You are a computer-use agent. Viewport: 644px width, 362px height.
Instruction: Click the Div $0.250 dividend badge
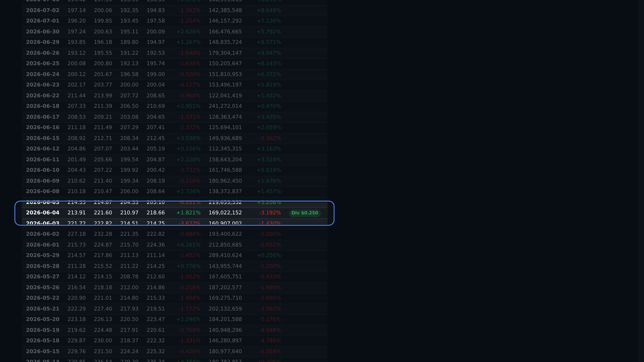[305, 213]
